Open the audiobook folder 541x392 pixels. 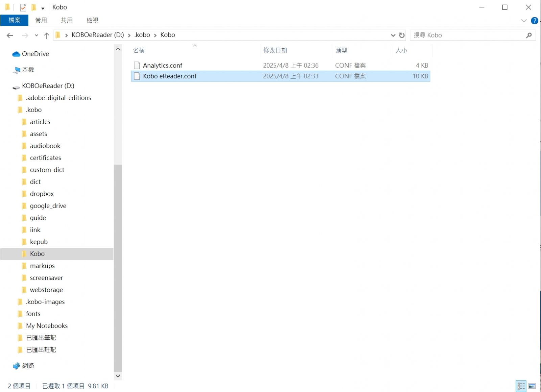[45, 146]
